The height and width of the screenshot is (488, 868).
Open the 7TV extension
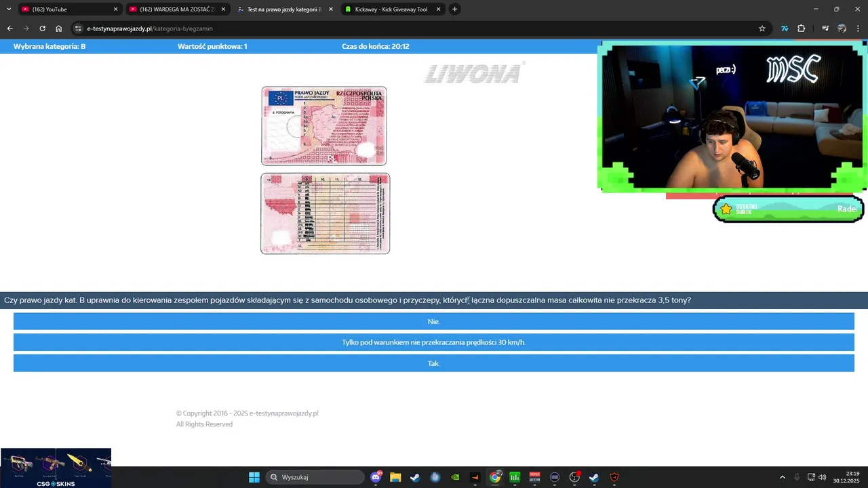785,28
